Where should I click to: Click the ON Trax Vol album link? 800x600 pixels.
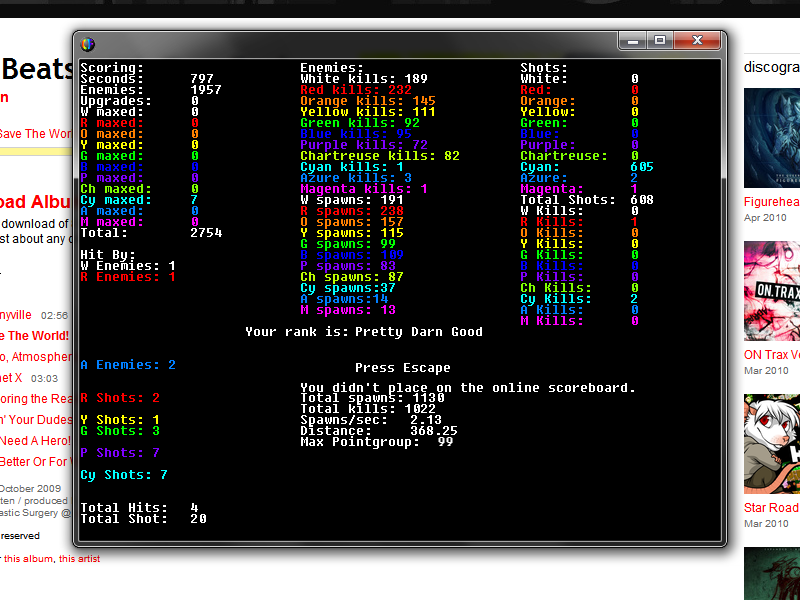(771, 355)
